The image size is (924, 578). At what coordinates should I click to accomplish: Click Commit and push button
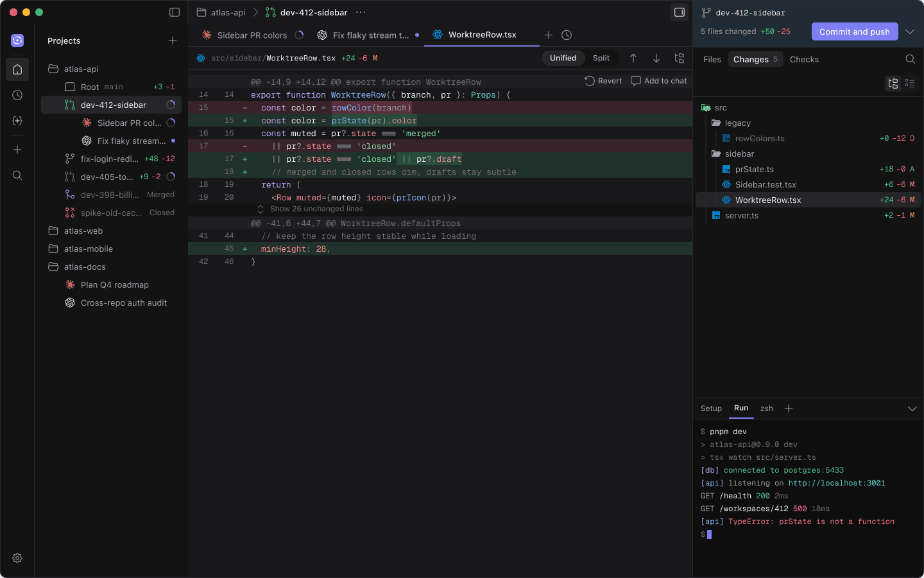pyautogui.click(x=855, y=31)
